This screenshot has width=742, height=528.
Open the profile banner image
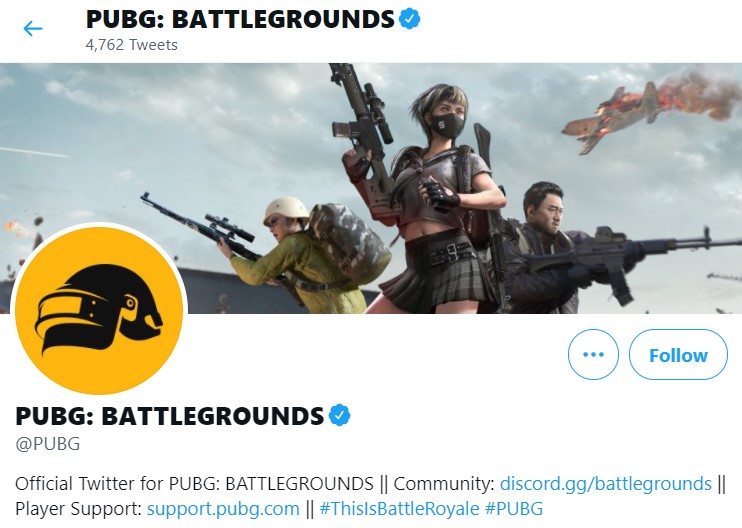pyautogui.click(x=371, y=188)
